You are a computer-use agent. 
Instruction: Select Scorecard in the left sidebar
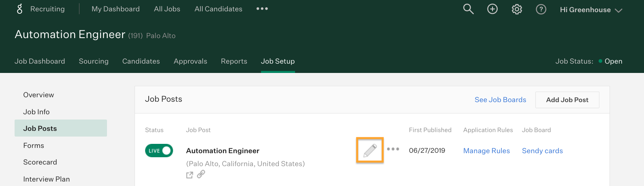(40, 162)
